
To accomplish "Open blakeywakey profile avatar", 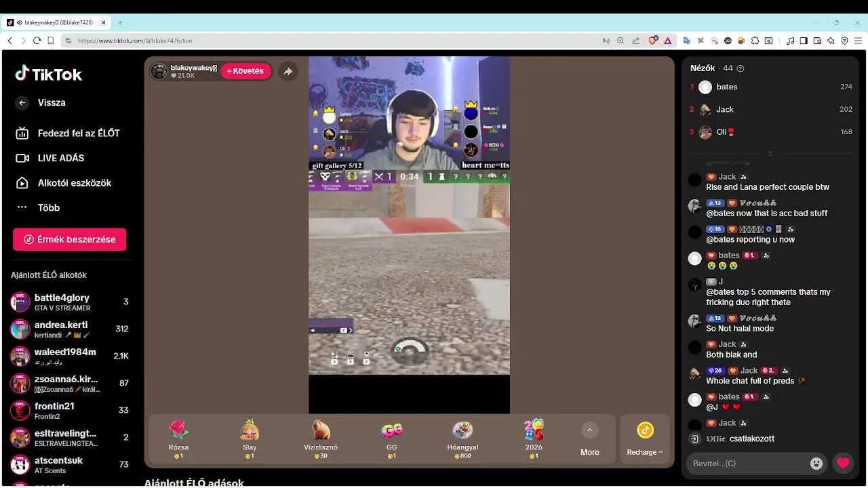I will coord(159,71).
